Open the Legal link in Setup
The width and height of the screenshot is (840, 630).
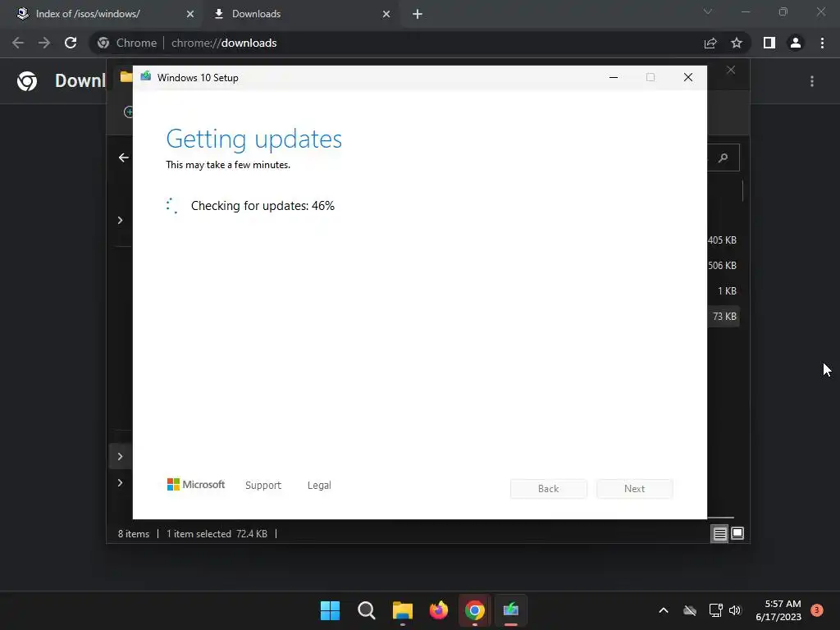coord(319,486)
